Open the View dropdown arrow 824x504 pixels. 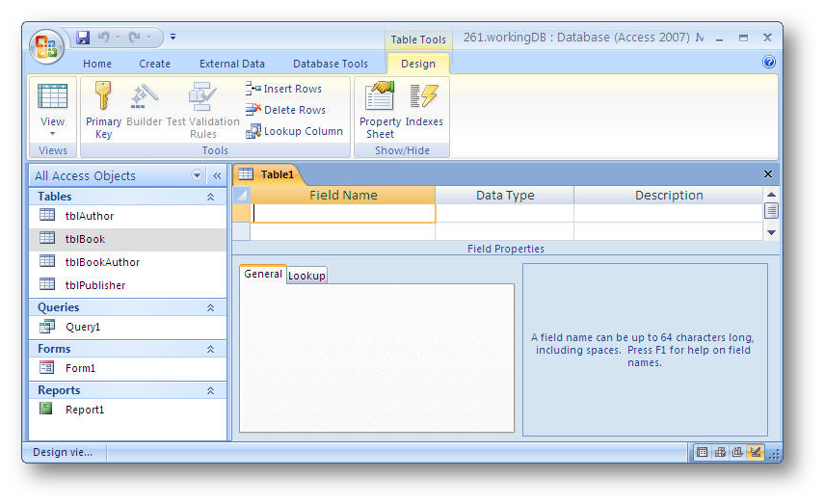(x=52, y=134)
